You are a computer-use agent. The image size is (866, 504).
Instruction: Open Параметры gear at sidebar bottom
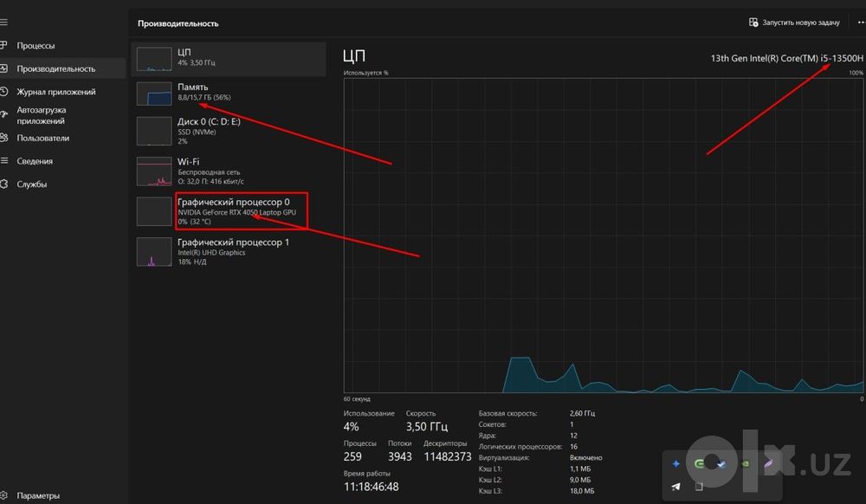3,495
